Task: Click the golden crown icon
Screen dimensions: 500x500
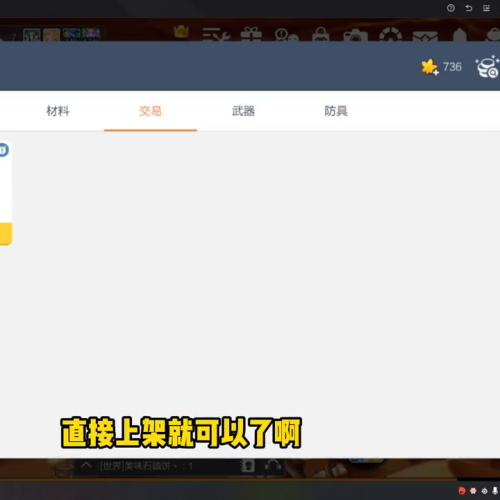Action: pos(181,32)
